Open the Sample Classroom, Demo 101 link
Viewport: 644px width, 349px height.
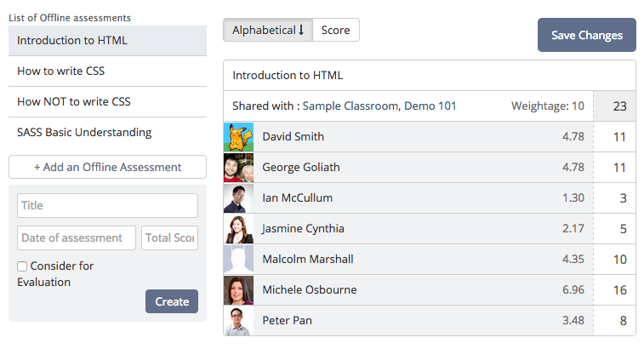click(379, 106)
